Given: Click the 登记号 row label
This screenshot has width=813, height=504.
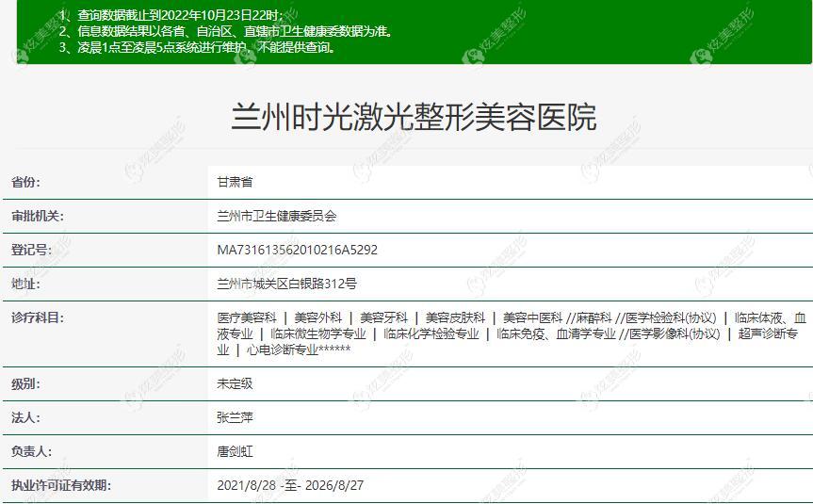Looking at the screenshot, I should click(31, 250).
